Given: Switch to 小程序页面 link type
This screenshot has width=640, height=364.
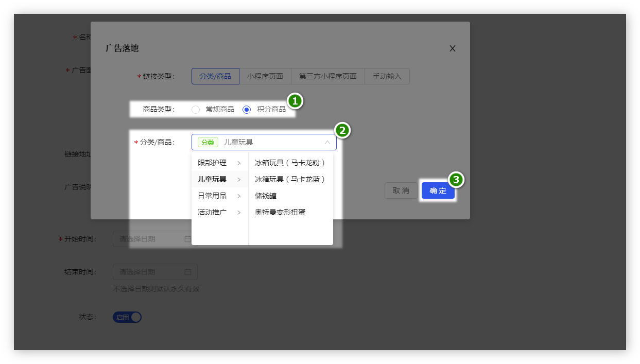Looking at the screenshot, I should 265,76.
